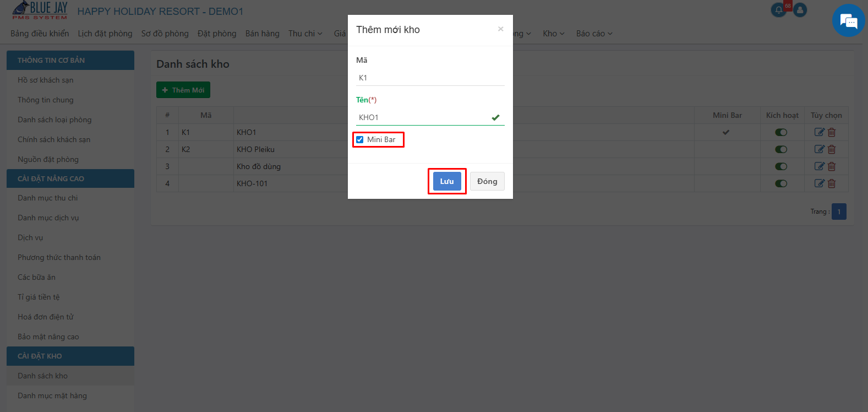Toggle Kích hoạt switch for KHO1

point(781,132)
